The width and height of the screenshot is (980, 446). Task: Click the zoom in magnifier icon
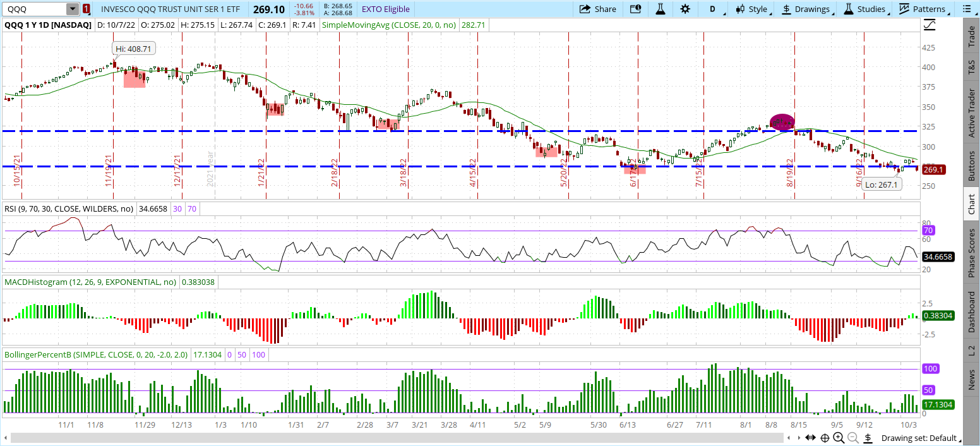tap(839, 438)
